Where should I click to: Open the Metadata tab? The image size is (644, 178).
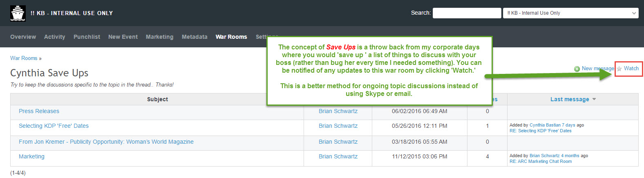(195, 37)
